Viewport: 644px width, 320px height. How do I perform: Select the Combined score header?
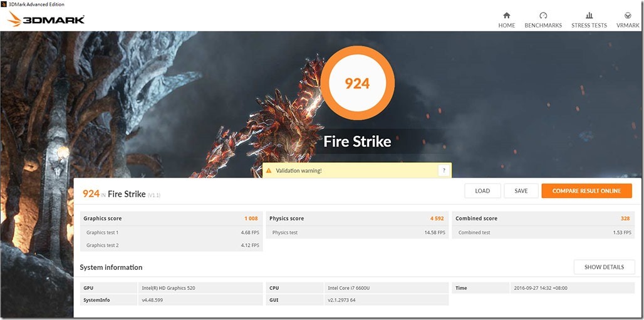coord(477,219)
